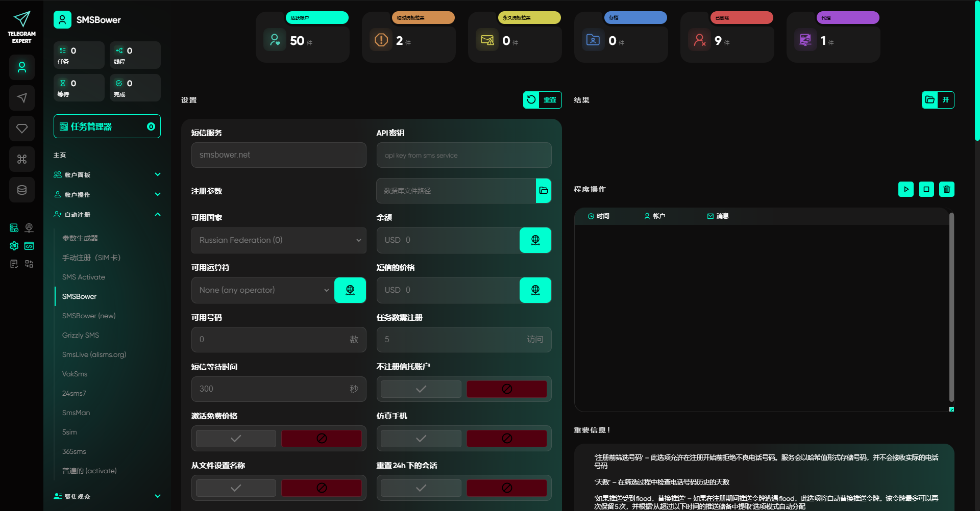The height and width of the screenshot is (511, 980).
Task: Click the trash icon in 程序操作
Action: 946,189
